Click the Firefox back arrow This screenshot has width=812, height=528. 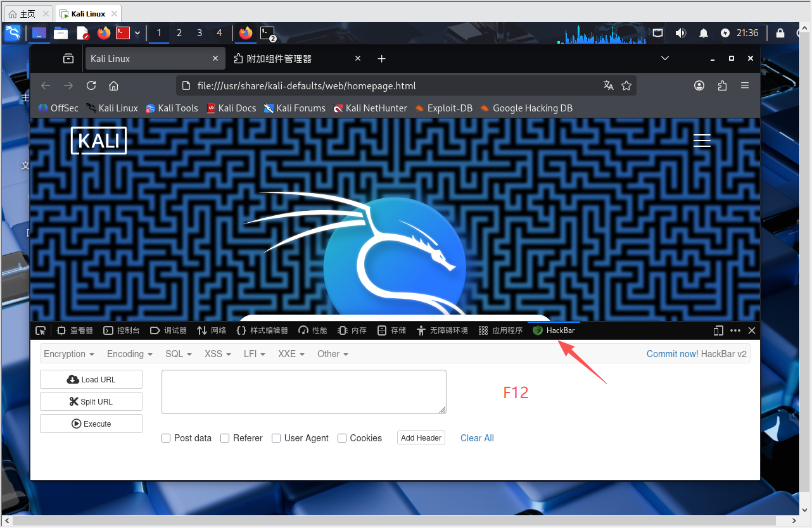click(46, 85)
